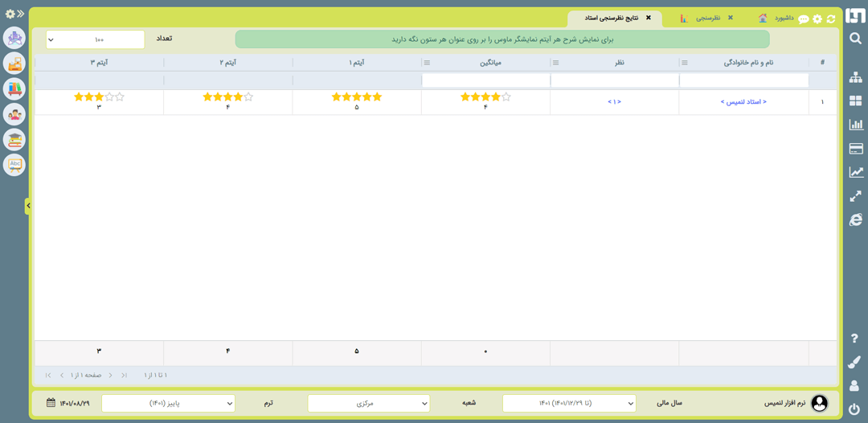Screen dimensions: 868x423
Task: Open the search magnifier in right sidebar
Action: (x=855, y=39)
